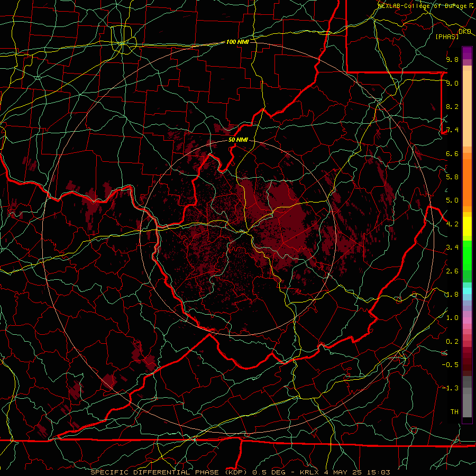
Task: Click the 0.2 legend value
Action: [x=452, y=342]
